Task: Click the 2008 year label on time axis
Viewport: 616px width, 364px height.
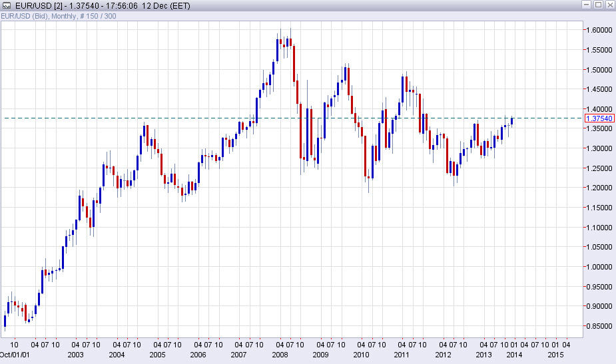Action: pyautogui.click(x=278, y=355)
